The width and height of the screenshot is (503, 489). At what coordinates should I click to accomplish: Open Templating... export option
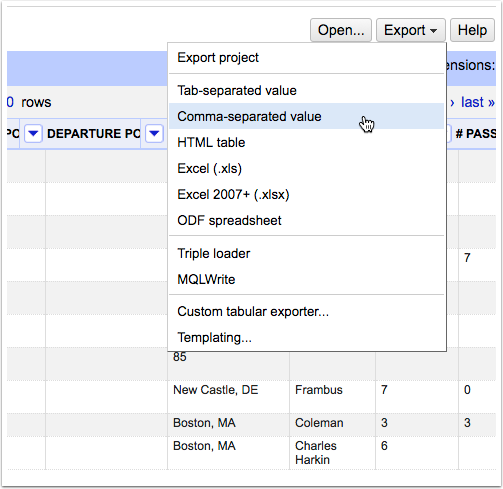[306, 337]
